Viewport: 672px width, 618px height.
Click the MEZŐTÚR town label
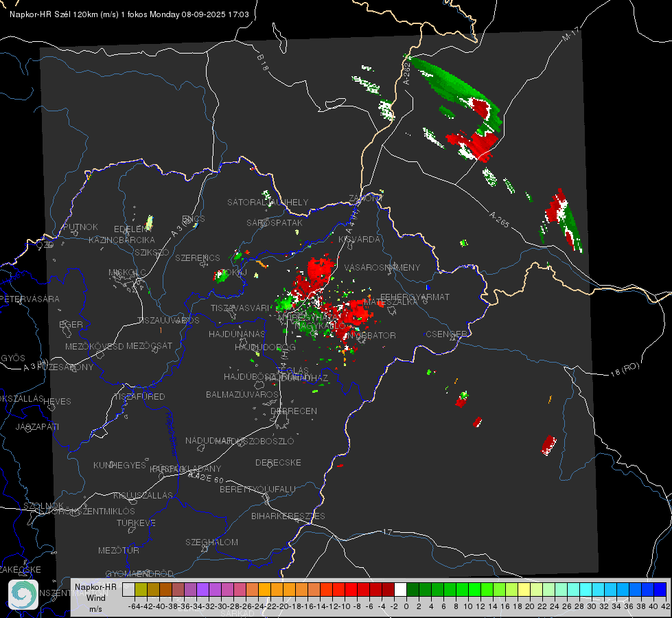tap(119, 550)
